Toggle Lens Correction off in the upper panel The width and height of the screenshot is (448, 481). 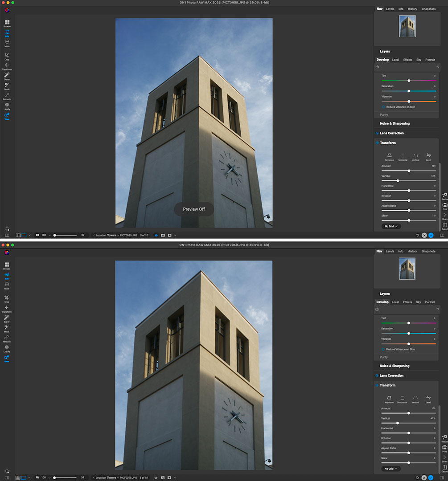click(377, 133)
